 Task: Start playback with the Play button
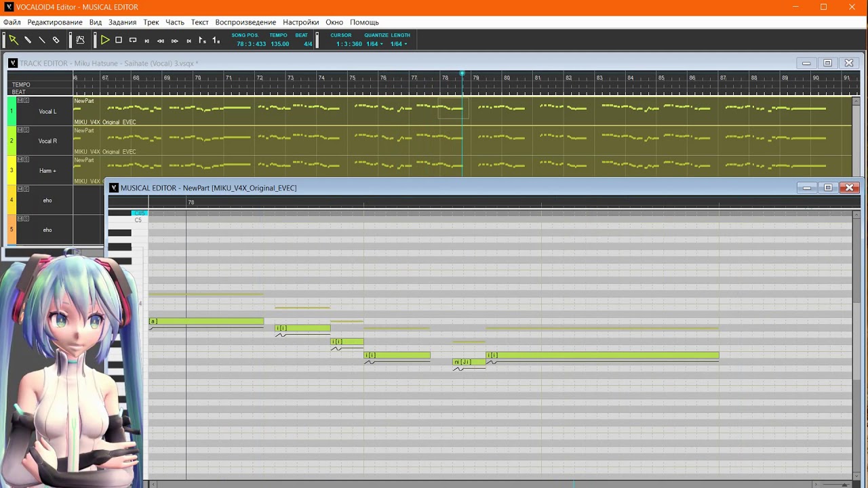[105, 40]
